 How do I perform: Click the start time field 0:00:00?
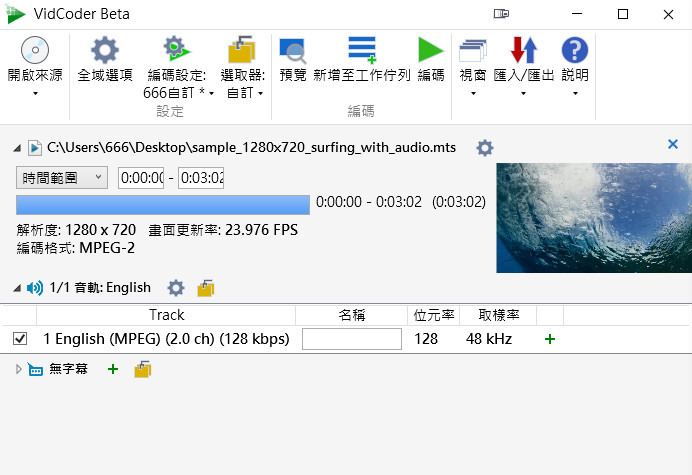tap(141, 178)
